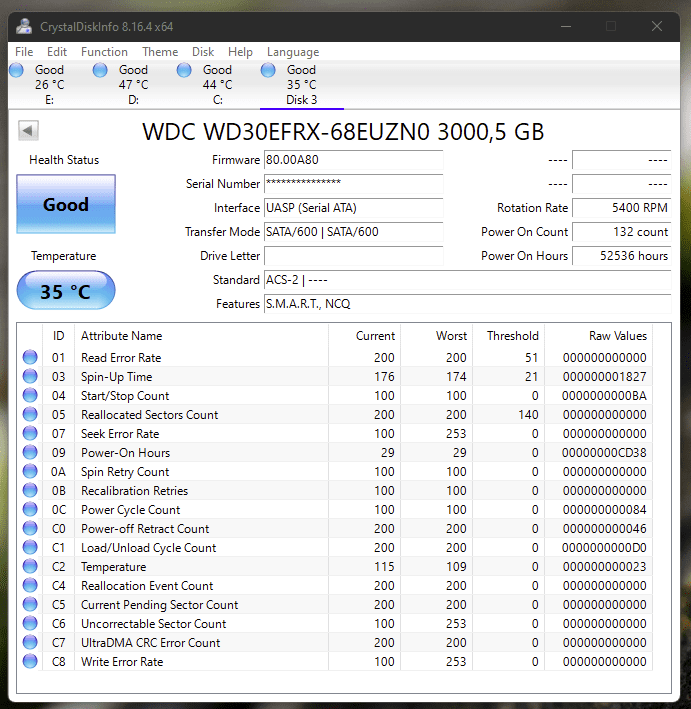Select the E: drive tab
Screen dimensions: 691x709
click(x=50, y=85)
